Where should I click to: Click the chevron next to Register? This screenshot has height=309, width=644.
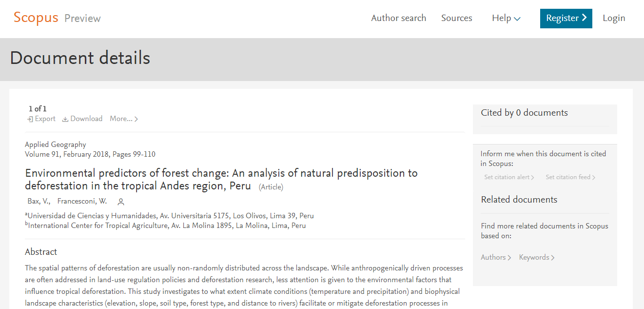pos(584,18)
